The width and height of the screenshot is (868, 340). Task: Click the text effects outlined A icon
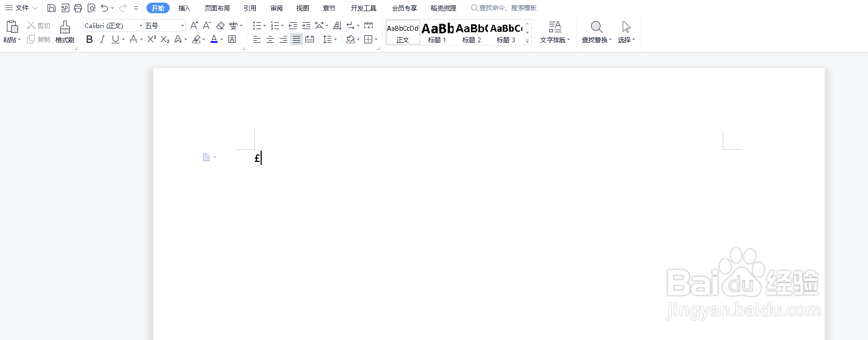click(x=178, y=39)
